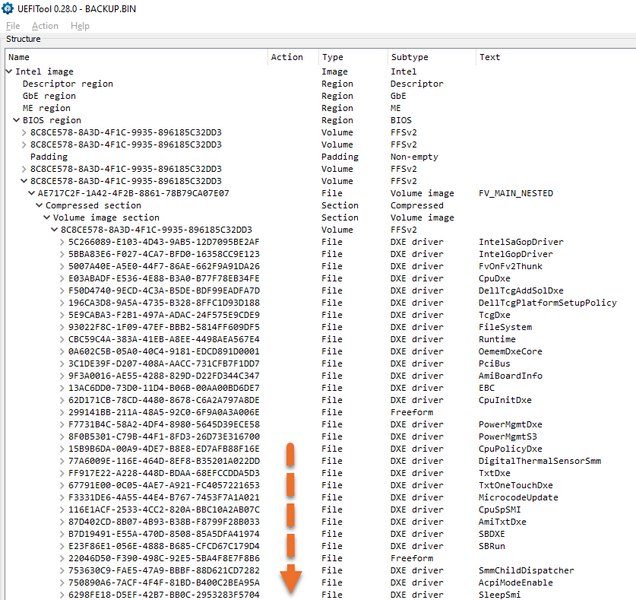The height and width of the screenshot is (600, 636).
Task: Click the Structure panel label
Action: pyautogui.click(x=23, y=39)
